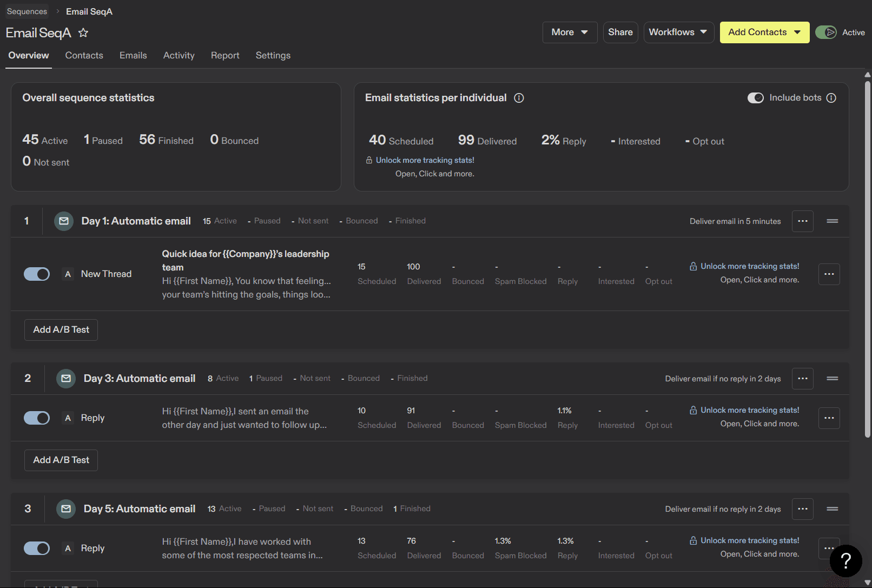Open the Day 5 'I have worked with' email preview
872x588 pixels.
pyautogui.click(x=242, y=549)
